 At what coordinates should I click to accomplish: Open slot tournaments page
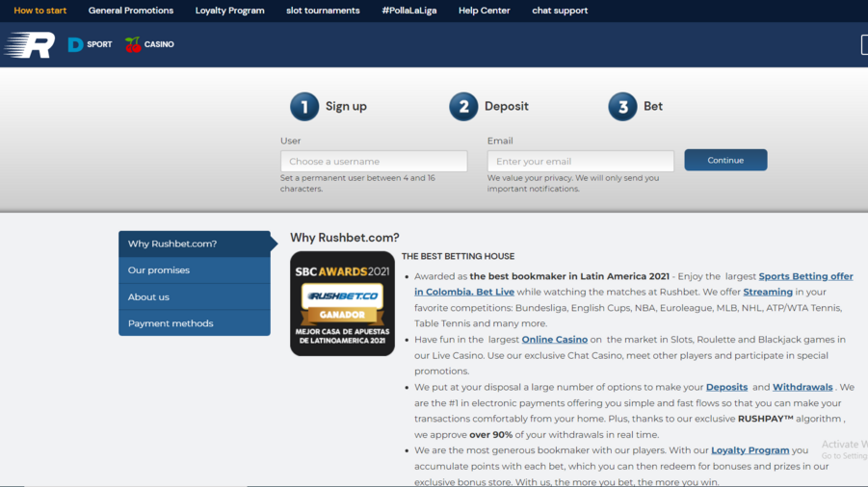pyautogui.click(x=323, y=11)
